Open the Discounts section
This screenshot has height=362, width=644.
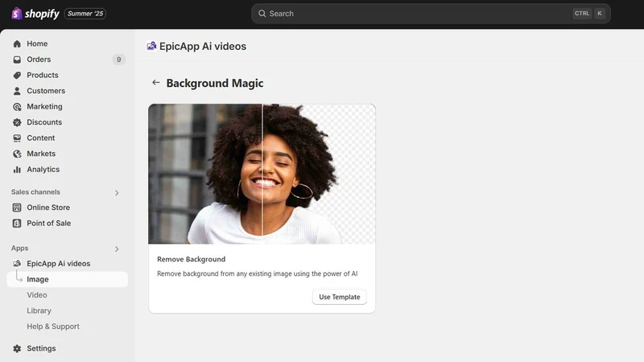[44, 122]
